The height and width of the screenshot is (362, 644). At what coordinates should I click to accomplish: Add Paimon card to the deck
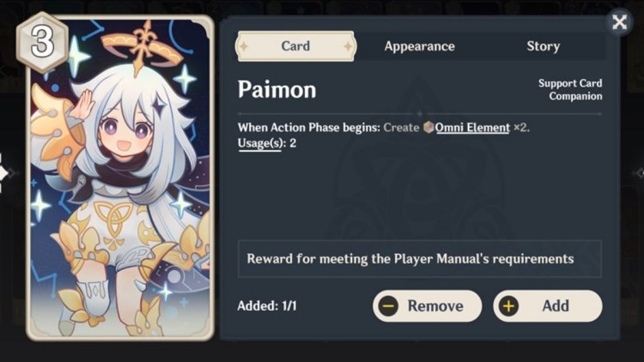(548, 305)
